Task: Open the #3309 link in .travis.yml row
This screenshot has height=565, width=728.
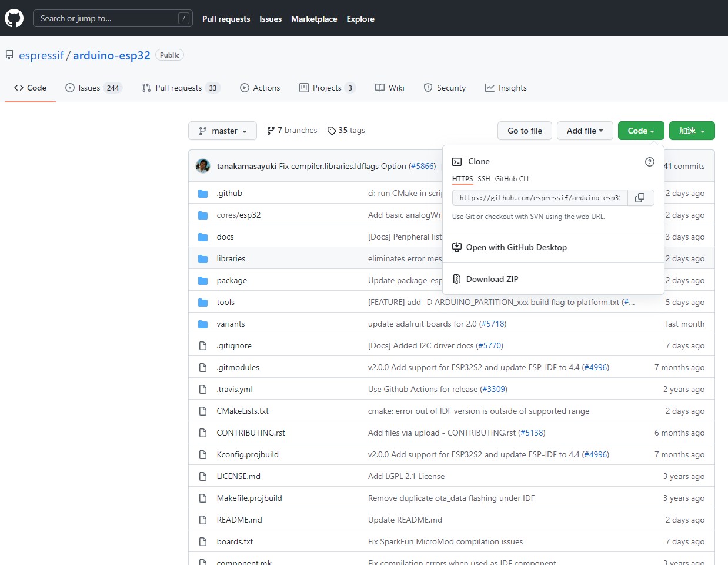Action: pos(494,390)
